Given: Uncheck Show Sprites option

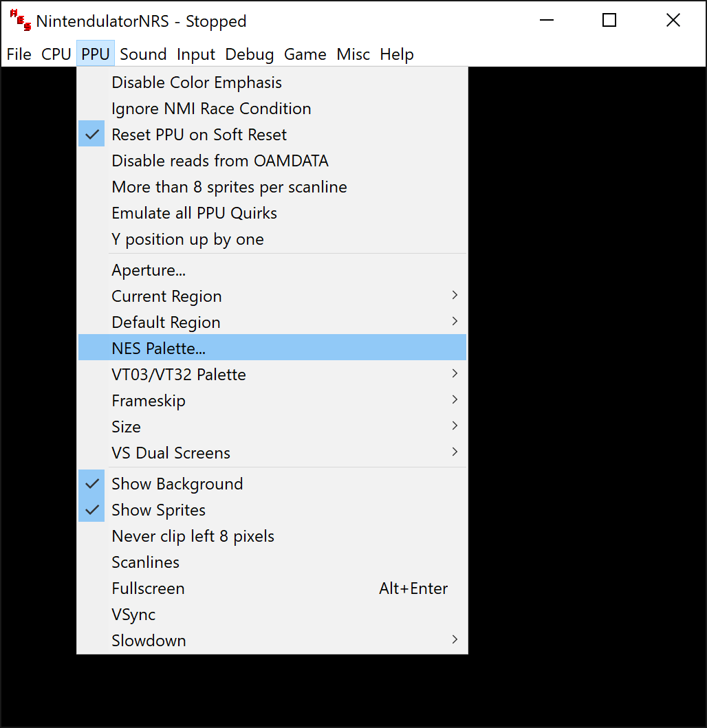Looking at the screenshot, I should tap(272, 510).
